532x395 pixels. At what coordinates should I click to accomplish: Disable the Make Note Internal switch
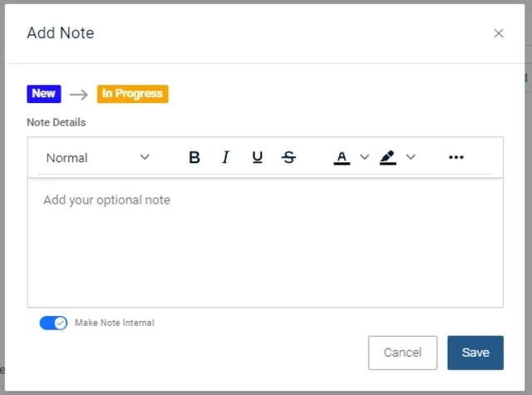pyautogui.click(x=53, y=323)
